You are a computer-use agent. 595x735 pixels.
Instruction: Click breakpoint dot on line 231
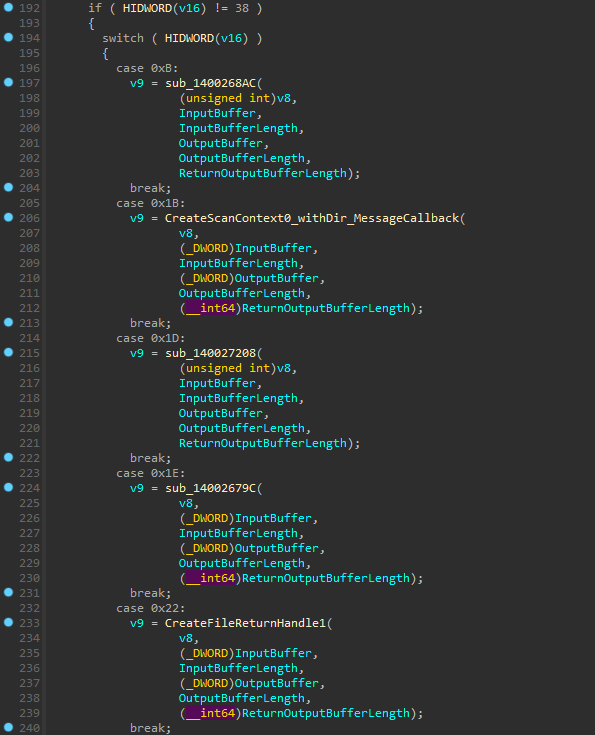click(8, 592)
